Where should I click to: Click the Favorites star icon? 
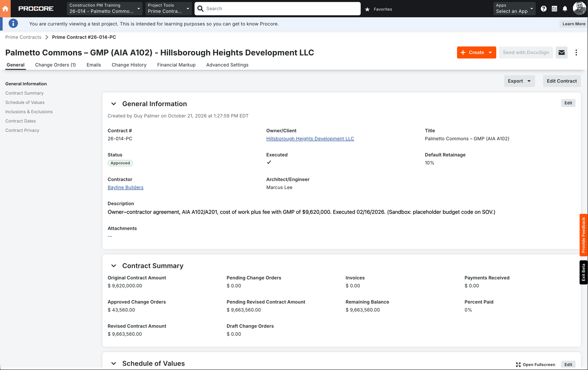coord(367,9)
